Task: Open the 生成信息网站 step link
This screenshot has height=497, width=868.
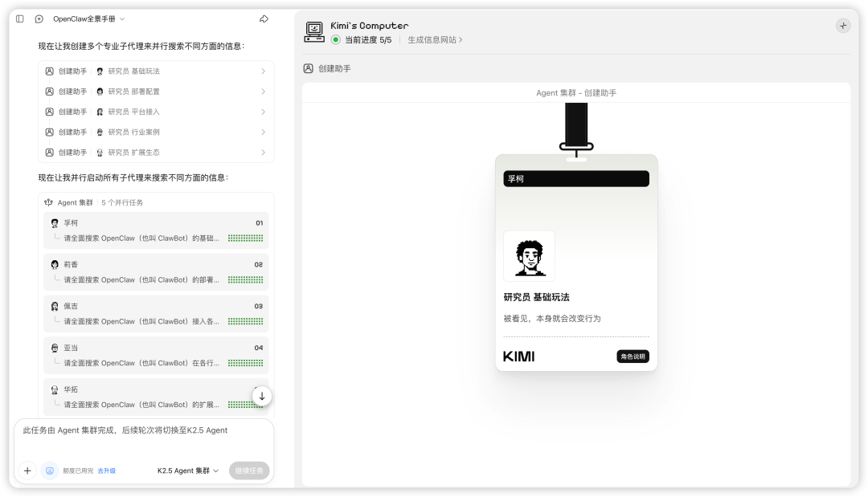Action: 435,40
